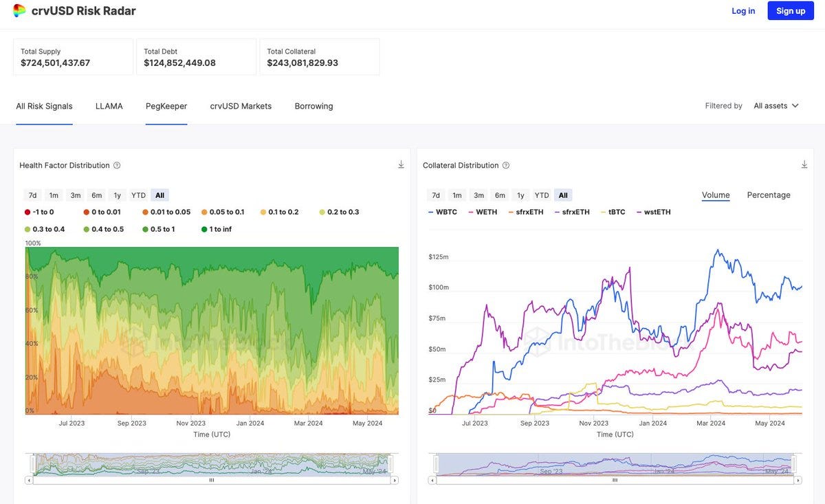Toggle the 0.4 to 0.5 legend series
The image size is (825, 504).
104,229
